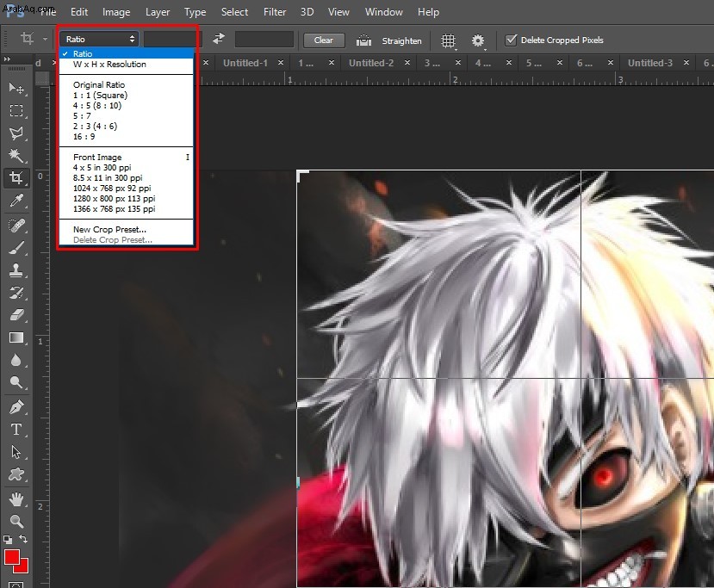Select the Pen tool
The height and width of the screenshot is (588, 714).
point(16,407)
